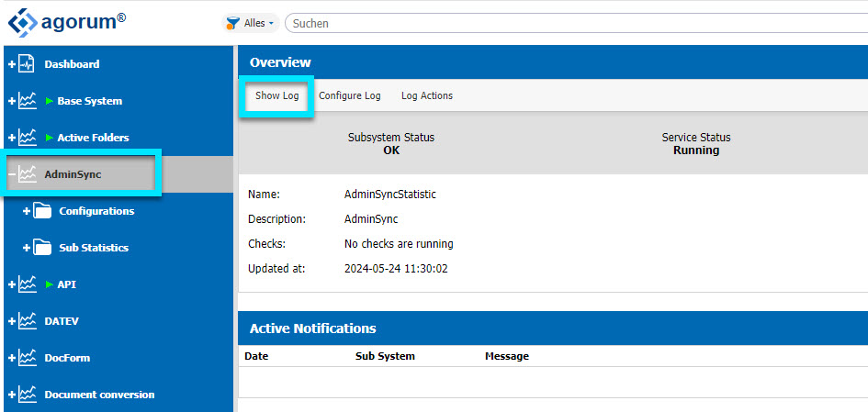Collapse the AdminSync tree node
Screen dimensions: 868x412
coord(12,174)
